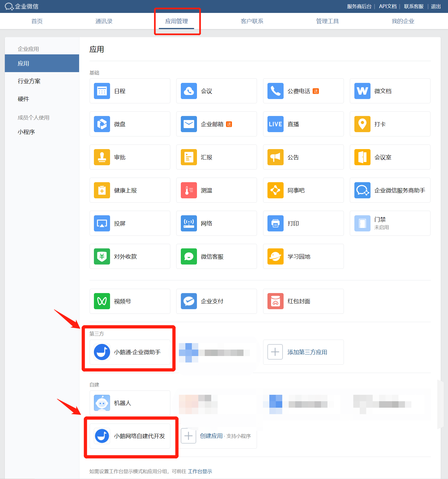Click 创建应用 to create an app
The height and width of the screenshot is (479, 448).
[211, 436]
